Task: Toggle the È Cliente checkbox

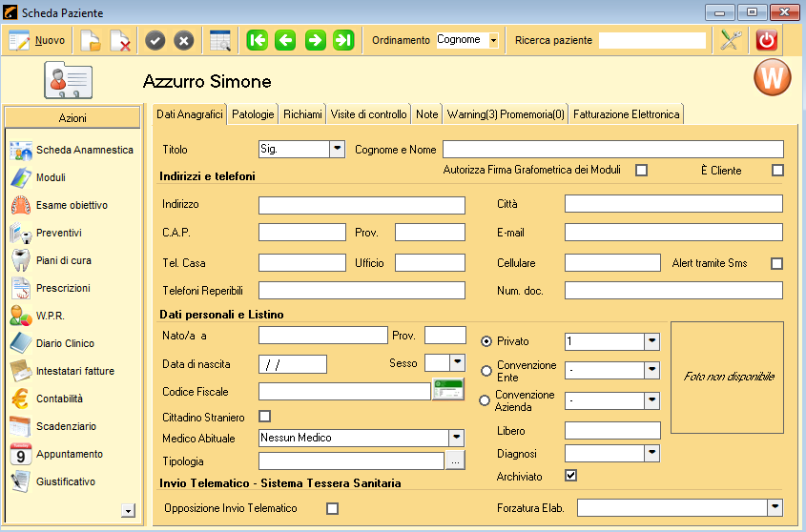Action: (777, 170)
